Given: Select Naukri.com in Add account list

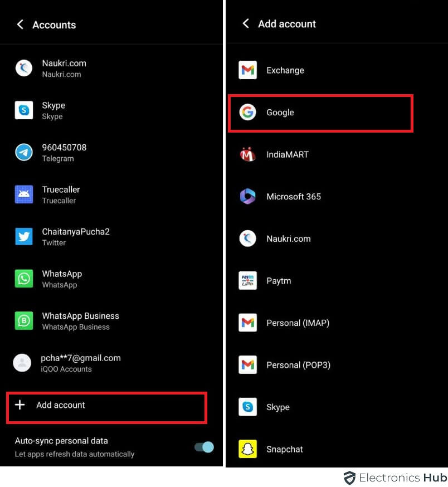Looking at the screenshot, I should pyautogui.click(x=337, y=238).
